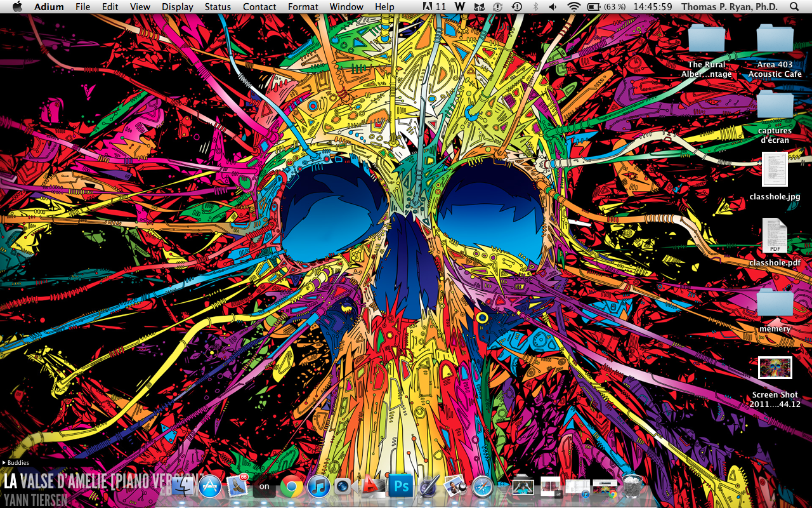
Task: Restore the minimized iTunes window thumbnail
Action: (x=578, y=488)
